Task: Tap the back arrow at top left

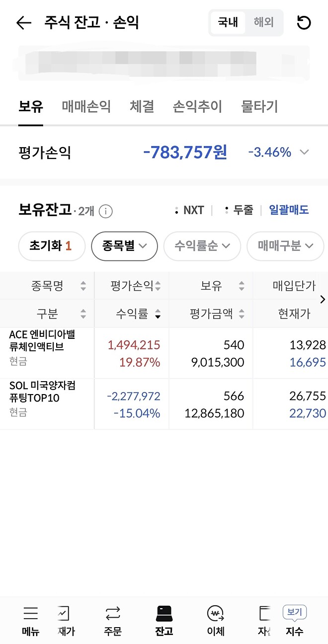Action: click(23, 22)
